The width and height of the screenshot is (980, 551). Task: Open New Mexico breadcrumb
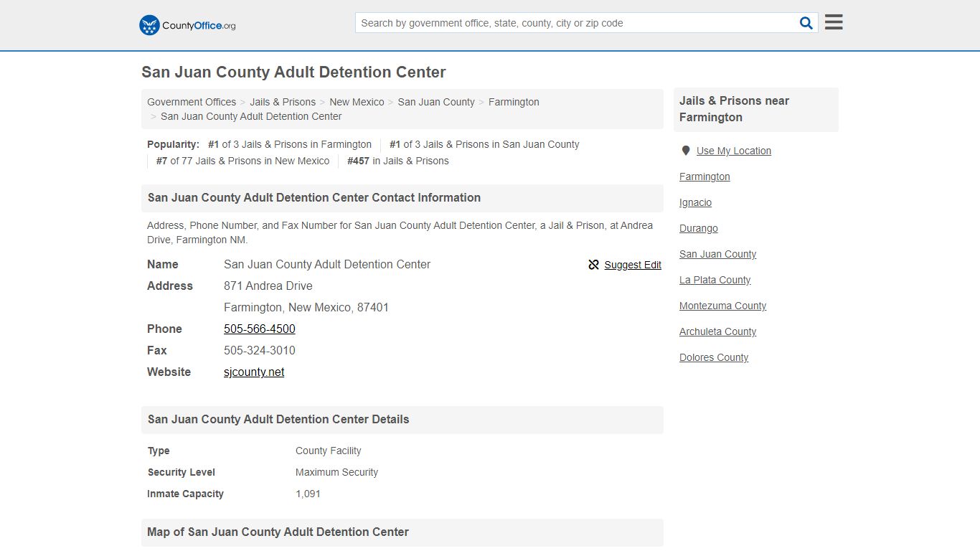pyautogui.click(x=357, y=102)
